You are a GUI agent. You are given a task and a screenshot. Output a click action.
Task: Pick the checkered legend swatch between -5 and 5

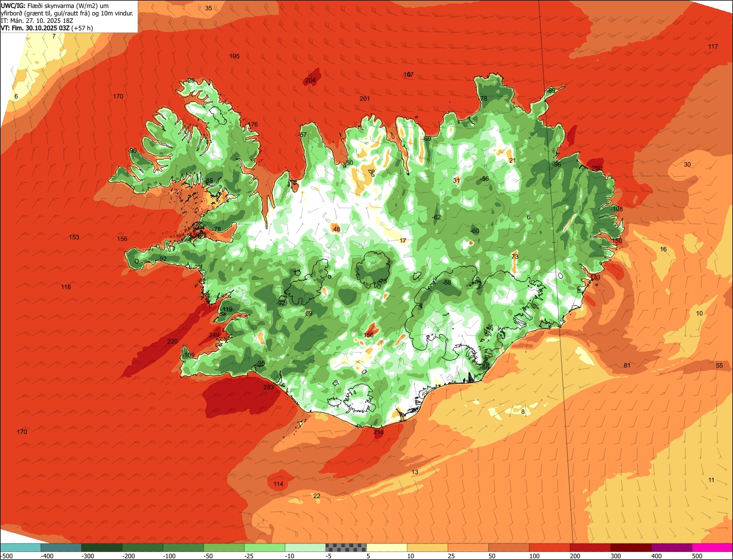345,547
